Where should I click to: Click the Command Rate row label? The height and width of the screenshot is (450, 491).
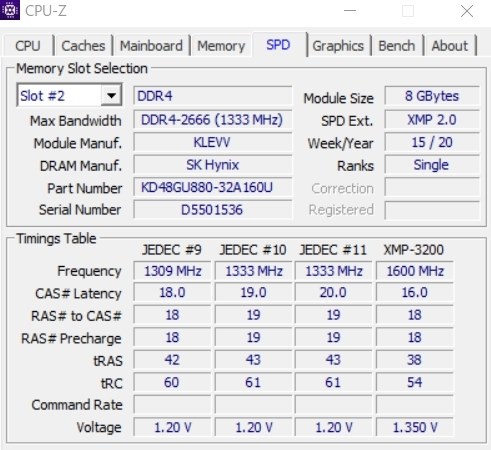[x=77, y=405]
